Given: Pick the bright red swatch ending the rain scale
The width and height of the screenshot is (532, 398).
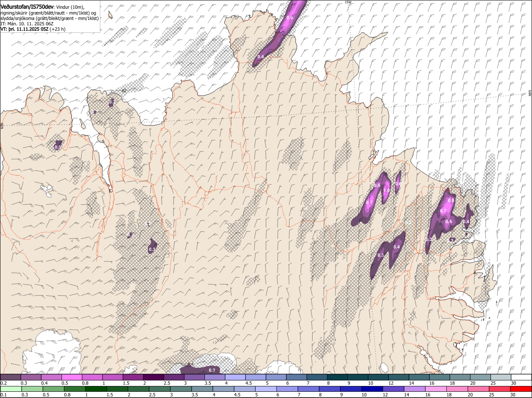Looking at the screenshot, I should point(521,389).
